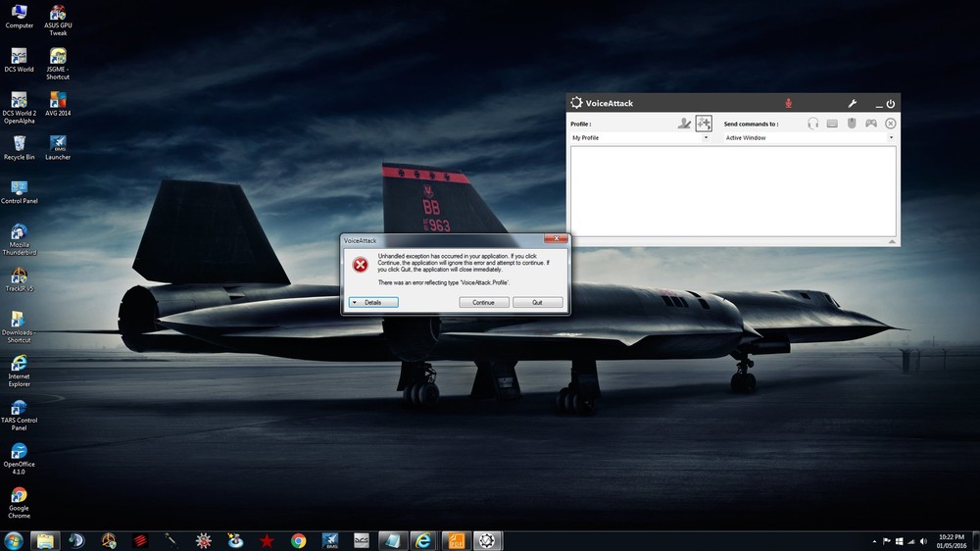This screenshot has height=551, width=980.
Task: Click the Windows logo tray icon
Action: tap(899, 541)
